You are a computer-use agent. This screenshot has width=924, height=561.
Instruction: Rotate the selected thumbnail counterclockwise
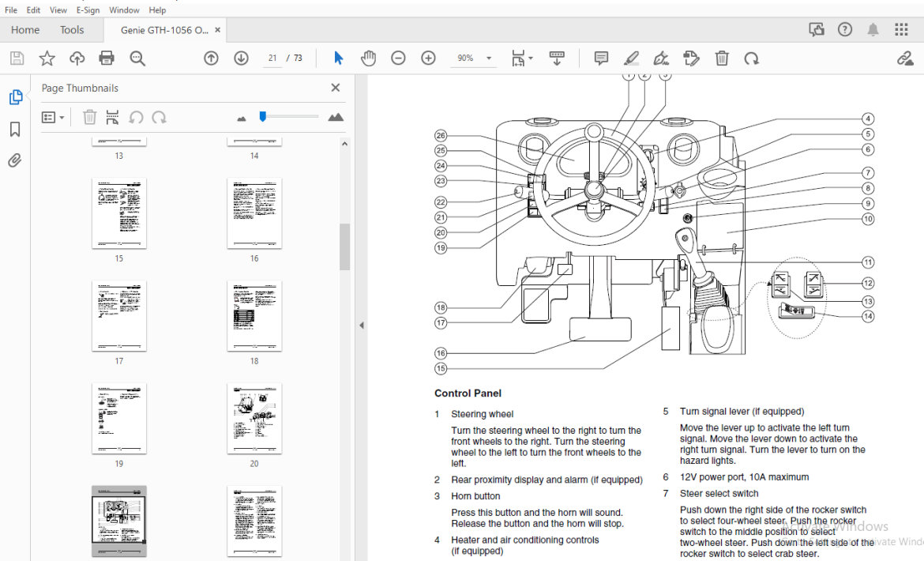pyautogui.click(x=136, y=117)
